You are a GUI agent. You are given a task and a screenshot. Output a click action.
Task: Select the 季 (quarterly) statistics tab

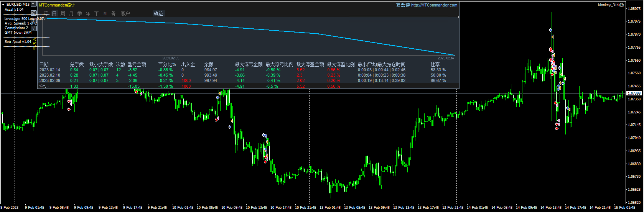80,13
